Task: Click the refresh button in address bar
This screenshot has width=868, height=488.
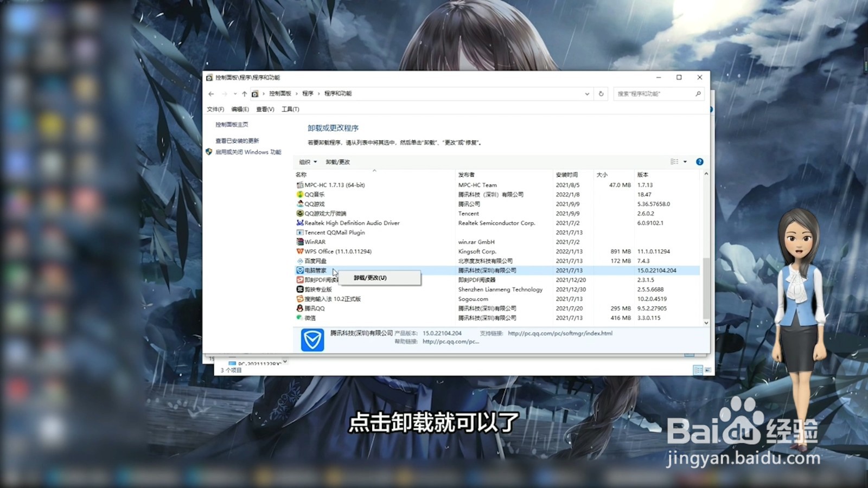Action: [601, 94]
